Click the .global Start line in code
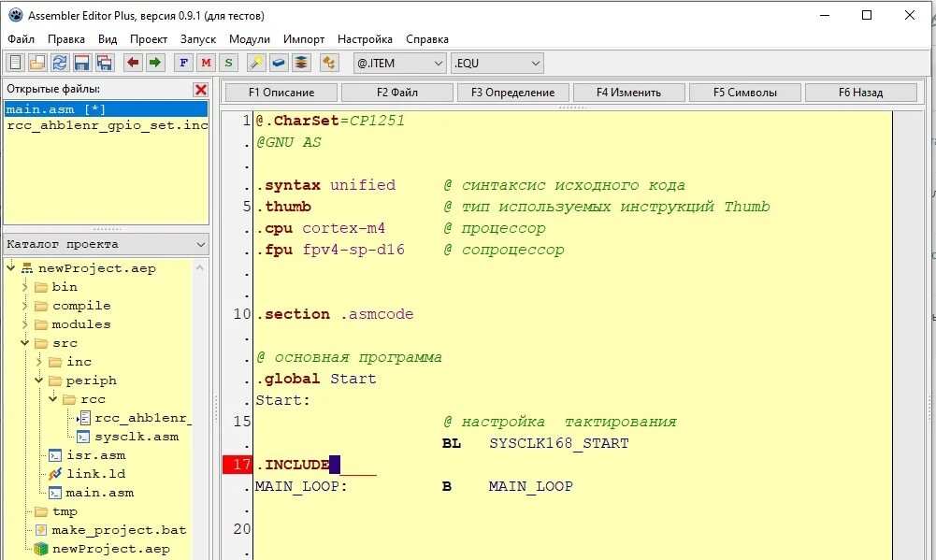This screenshot has width=936, height=560. 316,380
